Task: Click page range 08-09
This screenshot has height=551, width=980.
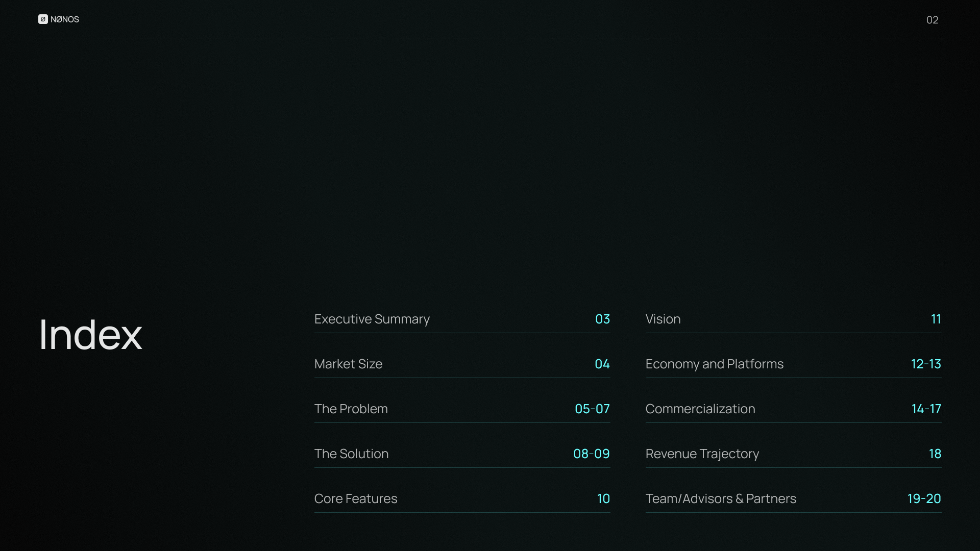Action: tap(591, 454)
